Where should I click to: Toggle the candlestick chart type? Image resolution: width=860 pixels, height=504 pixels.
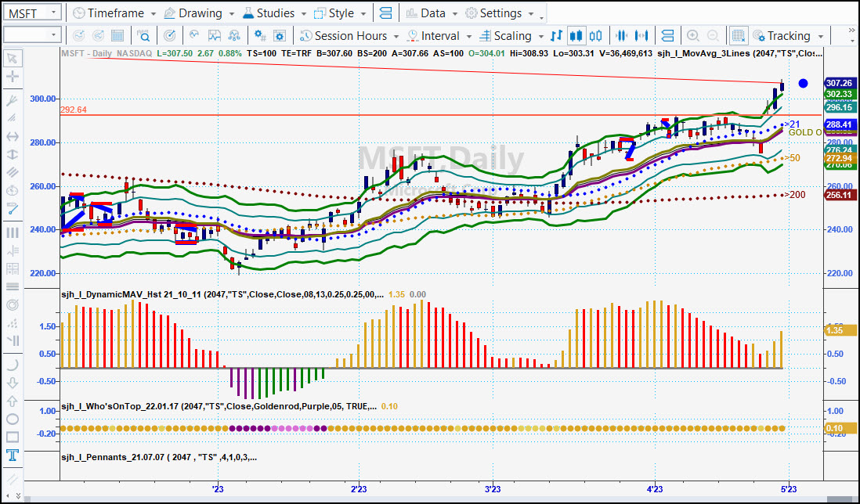click(x=576, y=36)
